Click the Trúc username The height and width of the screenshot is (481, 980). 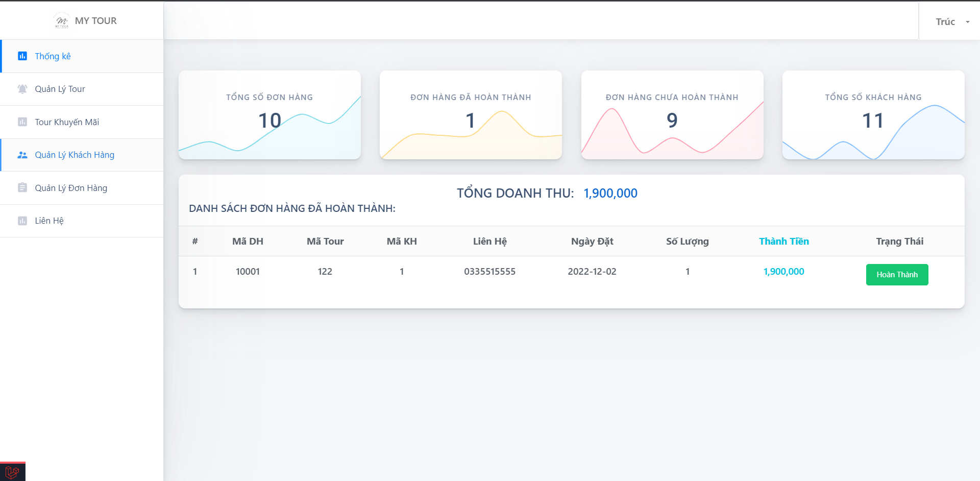tap(945, 21)
